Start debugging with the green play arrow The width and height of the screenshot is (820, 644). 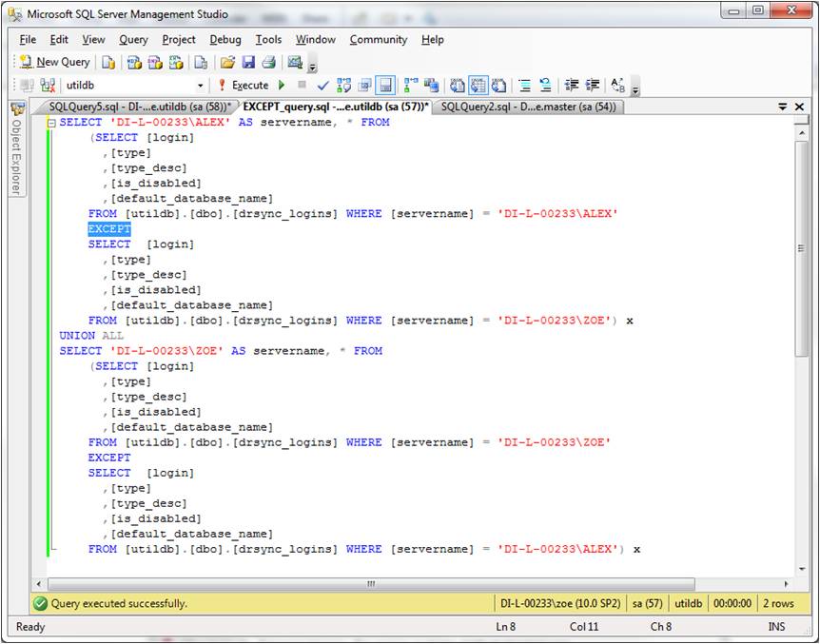pyautogui.click(x=282, y=86)
